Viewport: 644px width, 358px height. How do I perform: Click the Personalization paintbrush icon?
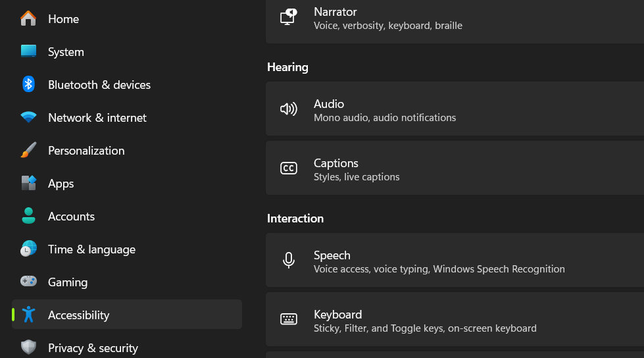pos(28,150)
